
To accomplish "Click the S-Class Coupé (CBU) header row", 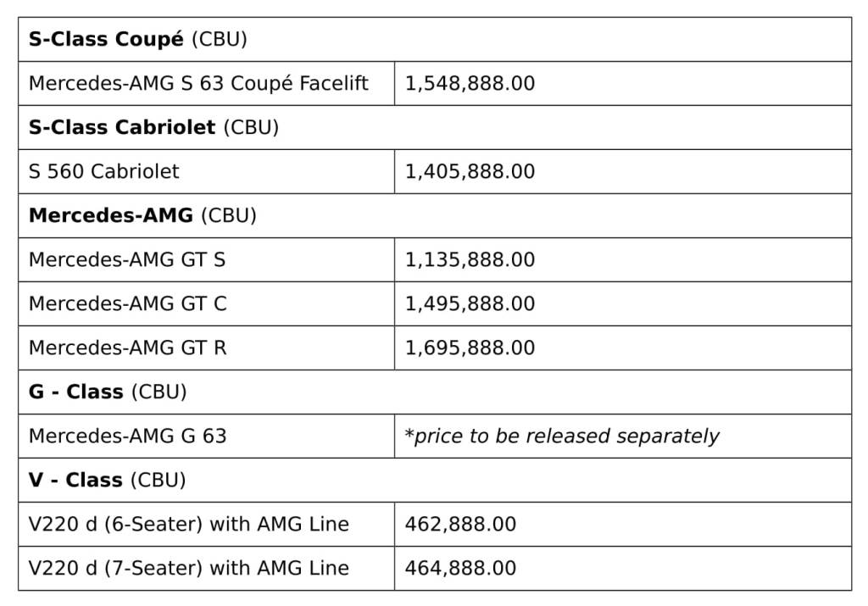I will [x=137, y=39].
